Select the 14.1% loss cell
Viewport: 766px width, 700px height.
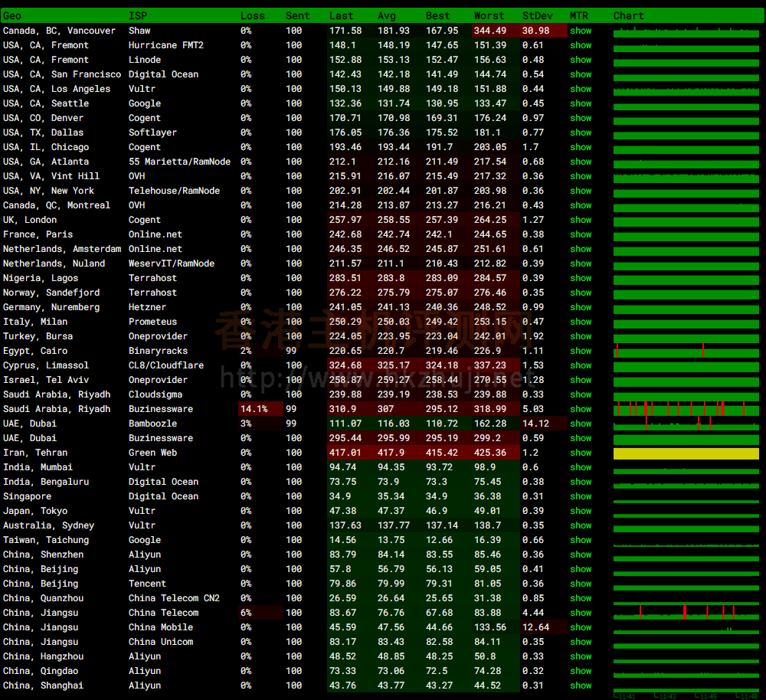click(261, 409)
